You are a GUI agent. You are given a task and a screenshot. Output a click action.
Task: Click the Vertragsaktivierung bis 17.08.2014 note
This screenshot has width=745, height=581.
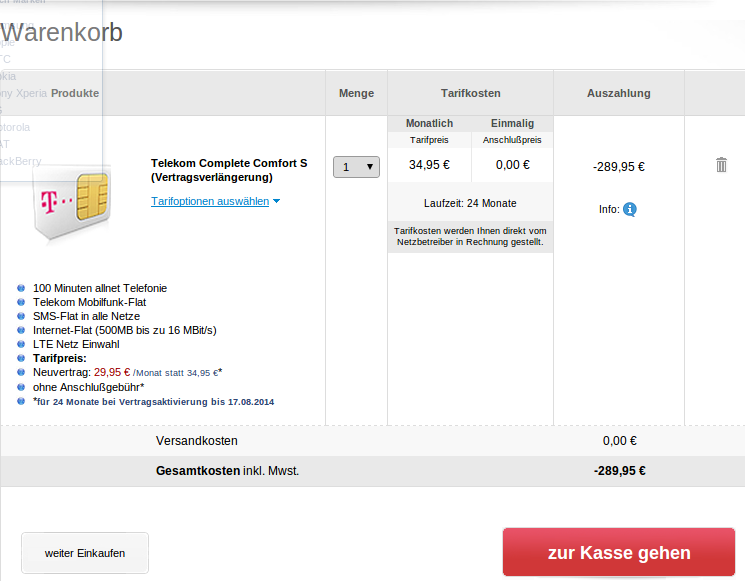[153, 402]
